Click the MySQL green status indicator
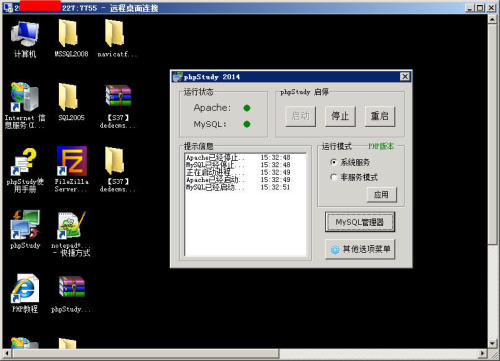The height and width of the screenshot is (361, 500). (x=247, y=124)
